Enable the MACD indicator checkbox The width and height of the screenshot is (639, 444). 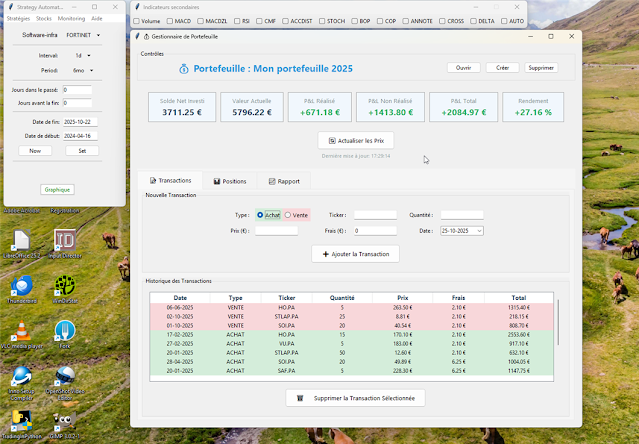coord(169,21)
